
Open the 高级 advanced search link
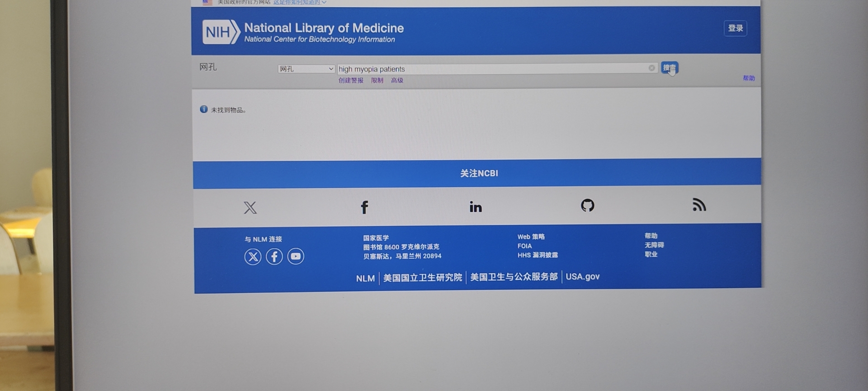point(397,80)
